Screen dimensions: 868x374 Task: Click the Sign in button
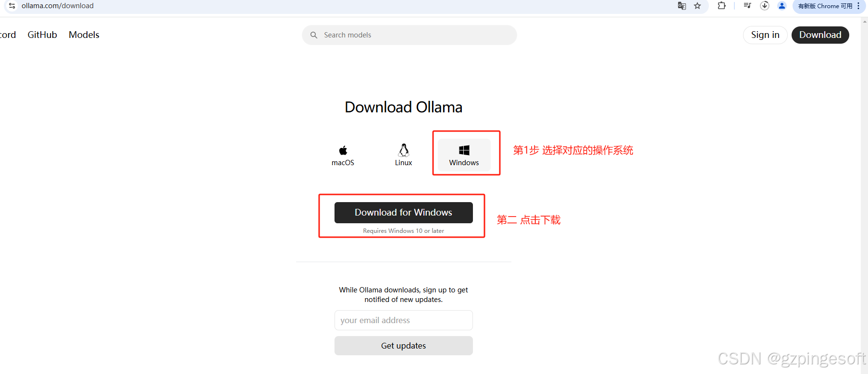coord(765,35)
